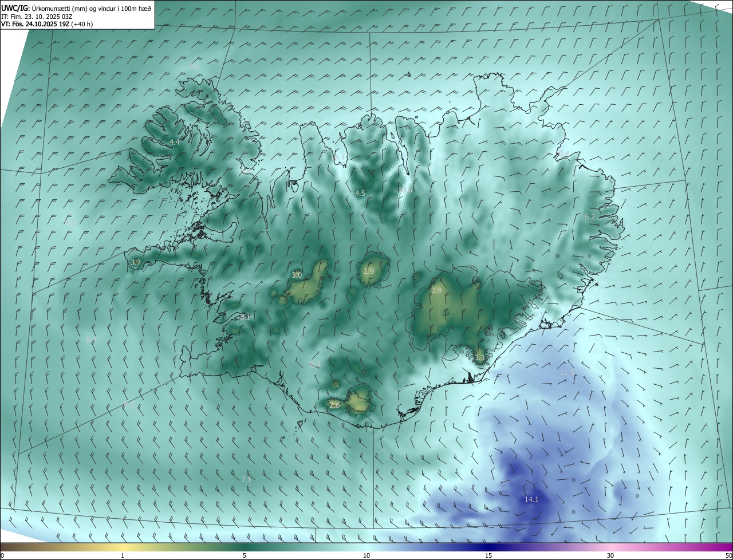Screen dimensions: 733x560
Task: Click the 2.9 value on Vatnajökull glacier
Action: coord(436,291)
